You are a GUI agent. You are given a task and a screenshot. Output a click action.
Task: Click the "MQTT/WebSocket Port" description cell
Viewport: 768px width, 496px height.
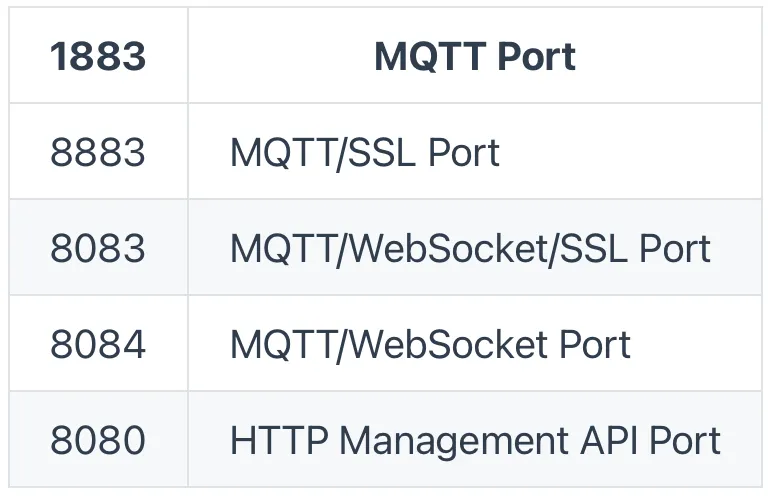pyautogui.click(x=430, y=345)
